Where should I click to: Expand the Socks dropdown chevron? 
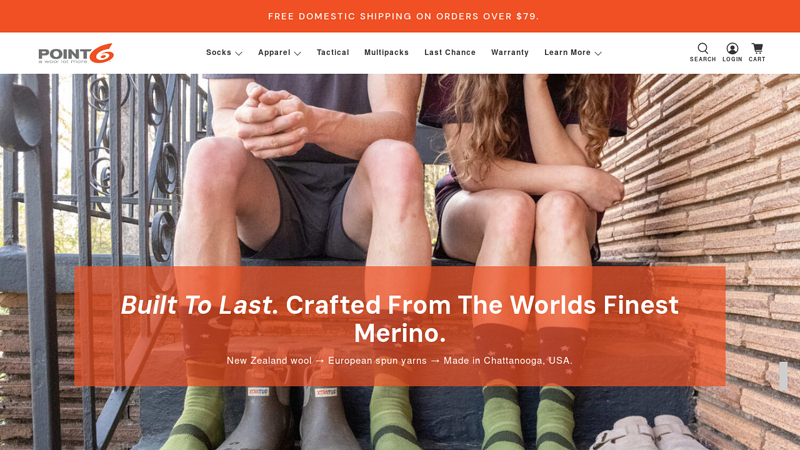239,53
